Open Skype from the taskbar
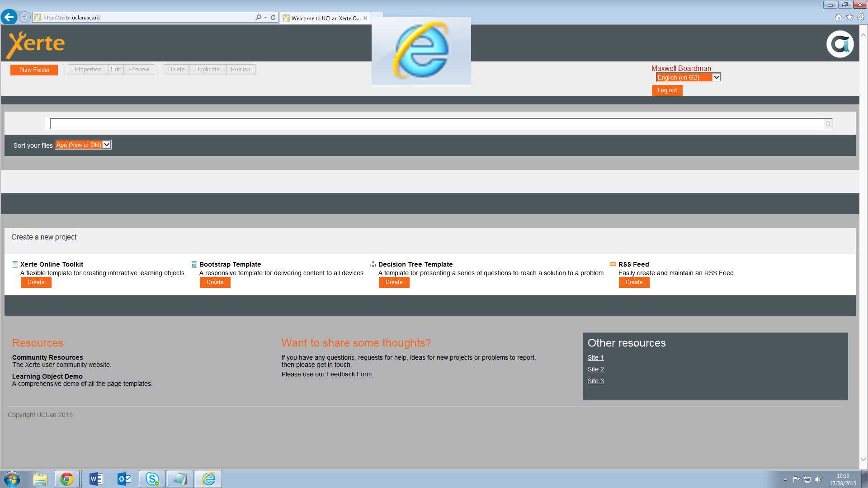 tap(152, 479)
